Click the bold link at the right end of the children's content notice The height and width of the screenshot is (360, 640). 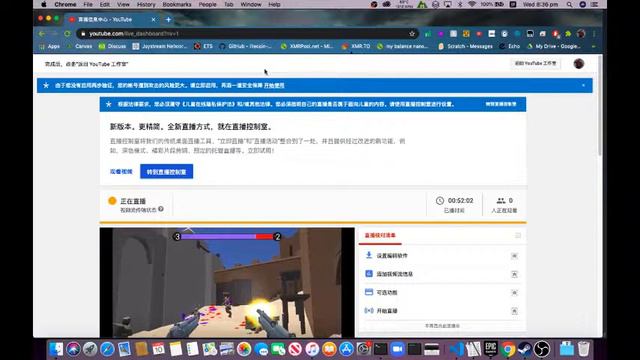(501, 104)
